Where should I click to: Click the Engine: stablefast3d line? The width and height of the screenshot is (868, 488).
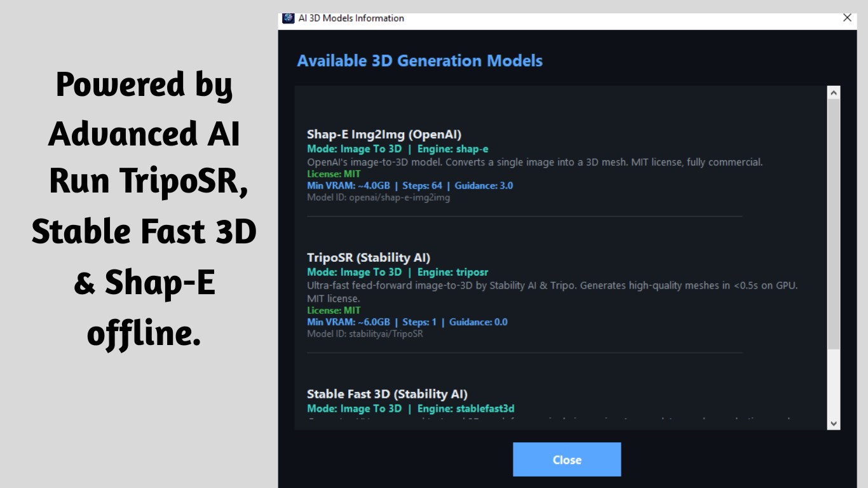[x=410, y=408]
